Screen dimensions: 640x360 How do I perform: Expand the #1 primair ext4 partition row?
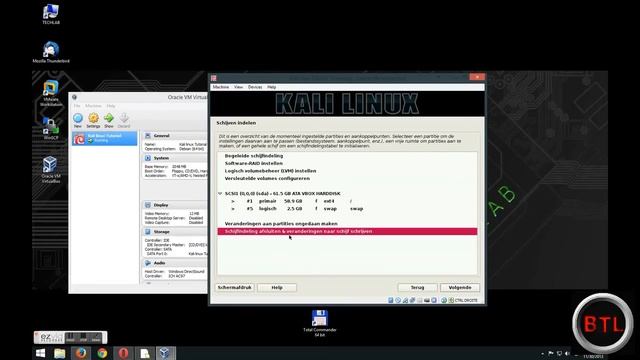[233, 201]
